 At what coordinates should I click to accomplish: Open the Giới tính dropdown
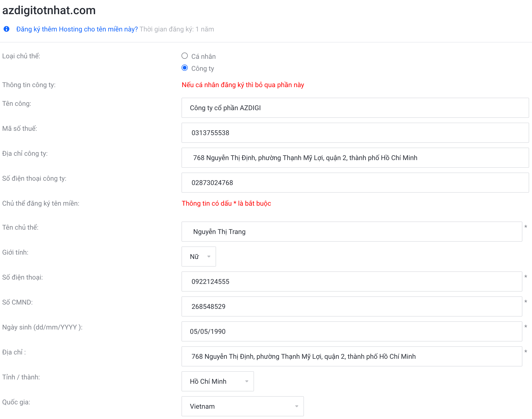coord(198,256)
